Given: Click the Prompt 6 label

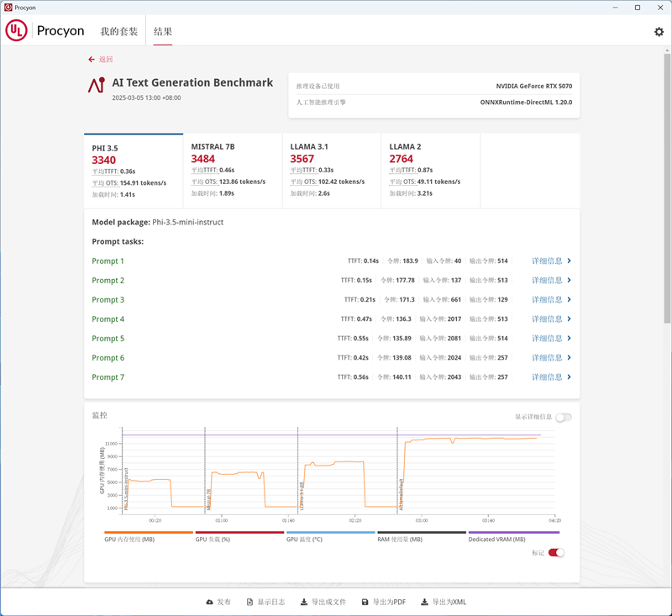Looking at the screenshot, I should (108, 358).
